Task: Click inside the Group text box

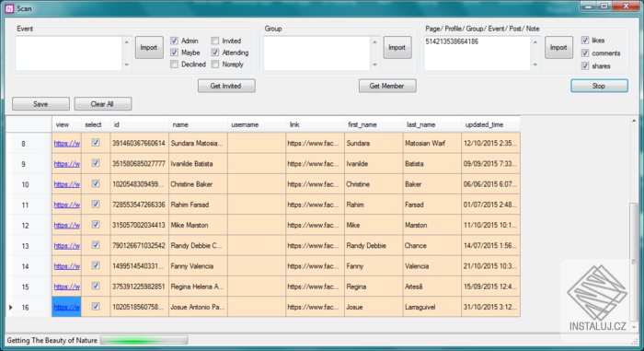Action: coord(316,53)
